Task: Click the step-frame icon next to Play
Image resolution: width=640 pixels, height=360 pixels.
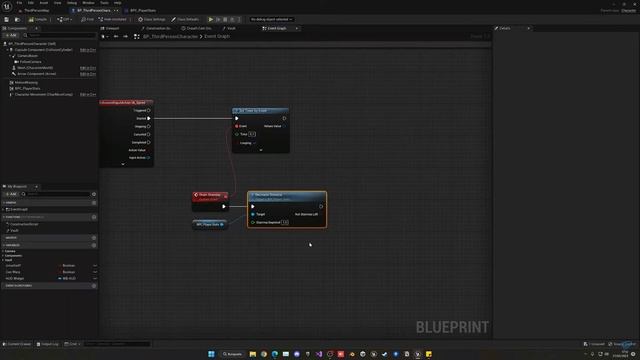Action: [218, 19]
